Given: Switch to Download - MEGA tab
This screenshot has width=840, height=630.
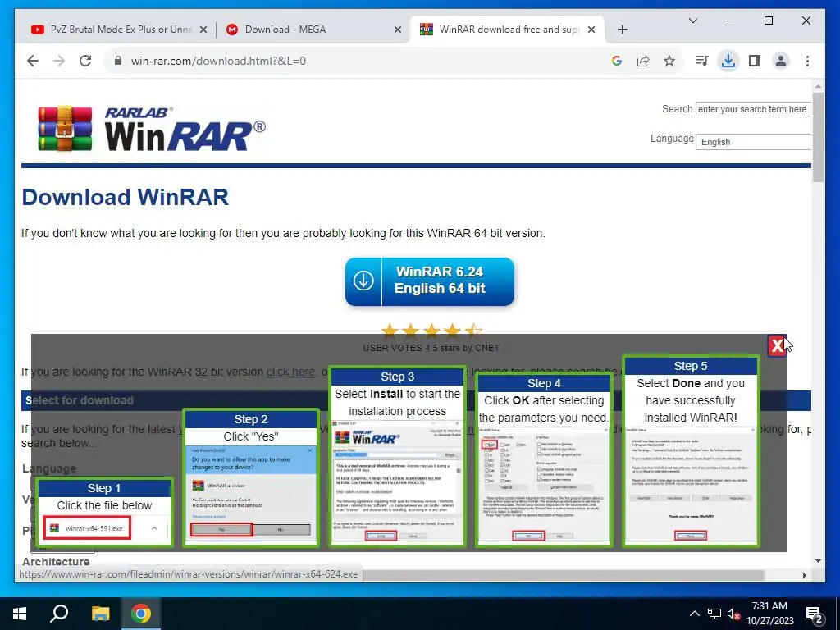Looking at the screenshot, I should 313,30.
